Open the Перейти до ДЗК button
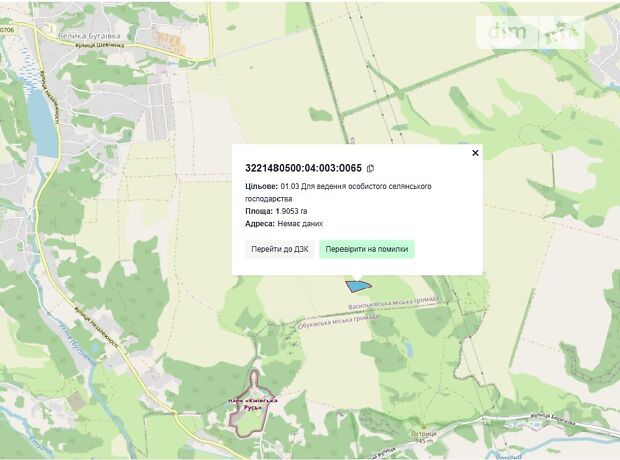The width and height of the screenshot is (620, 460). (x=280, y=249)
